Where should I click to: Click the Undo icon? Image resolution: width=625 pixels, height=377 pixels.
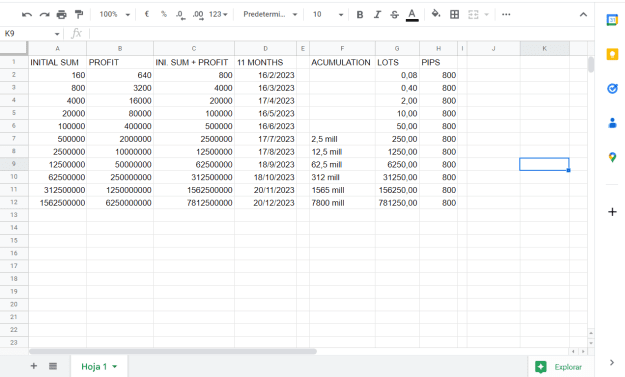(27, 15)
